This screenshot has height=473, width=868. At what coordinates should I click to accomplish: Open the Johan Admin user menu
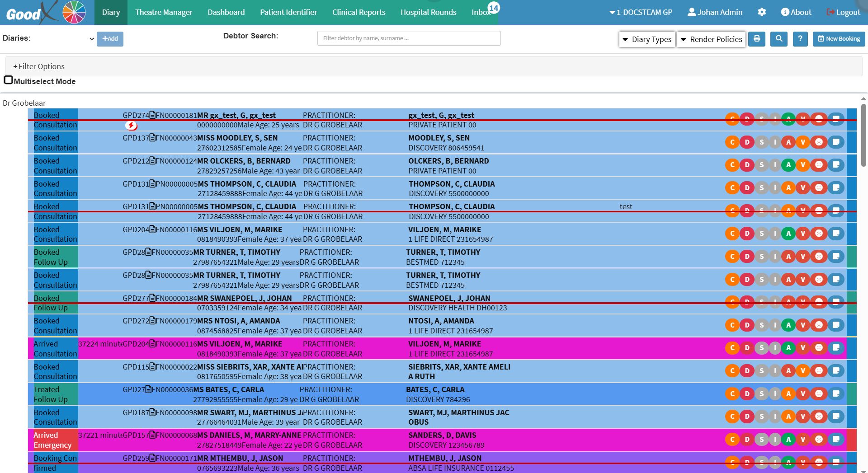(x=715, y=12)
